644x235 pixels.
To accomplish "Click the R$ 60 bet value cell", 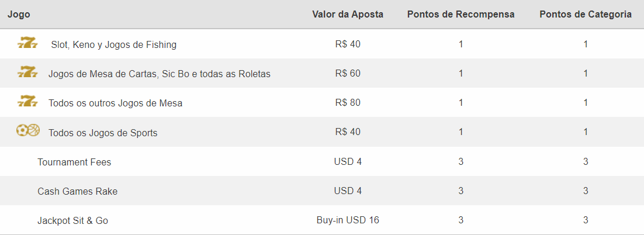I will 348,73.
